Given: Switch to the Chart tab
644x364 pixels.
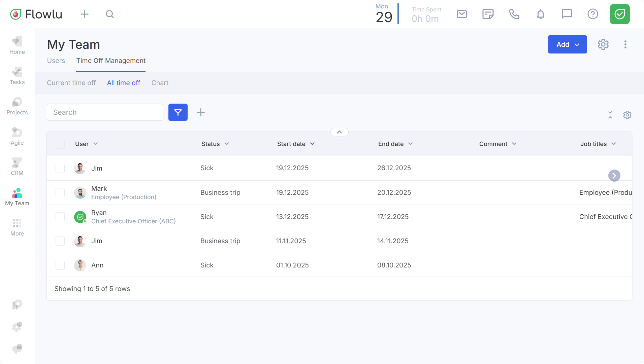Looking at the screenshot, I should (160, 83).
